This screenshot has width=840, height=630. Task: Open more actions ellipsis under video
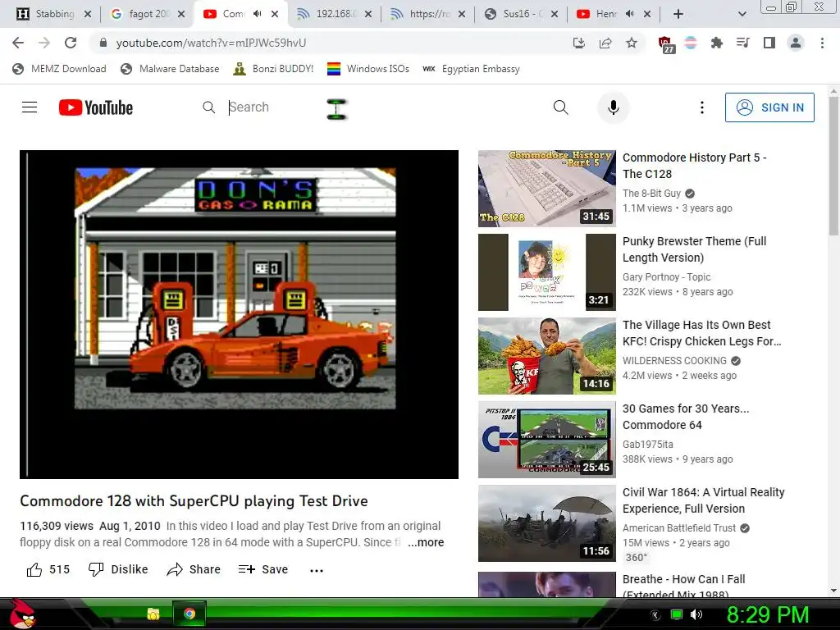[x=317, y=571]
